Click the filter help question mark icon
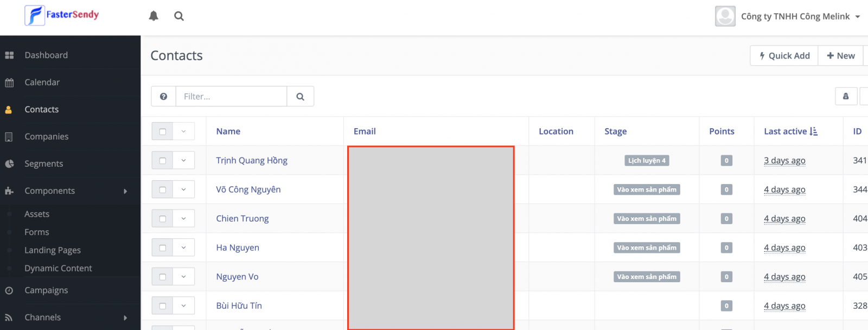This screenshot has height=330, width=868. point(163,97)
